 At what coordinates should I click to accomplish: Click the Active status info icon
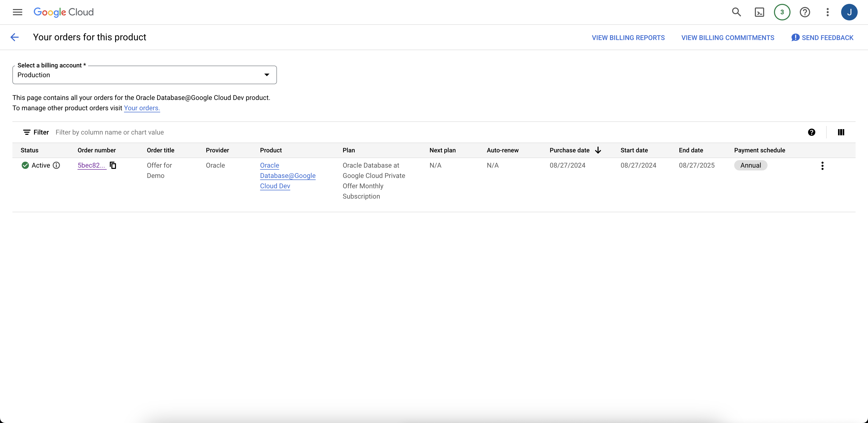56,165
